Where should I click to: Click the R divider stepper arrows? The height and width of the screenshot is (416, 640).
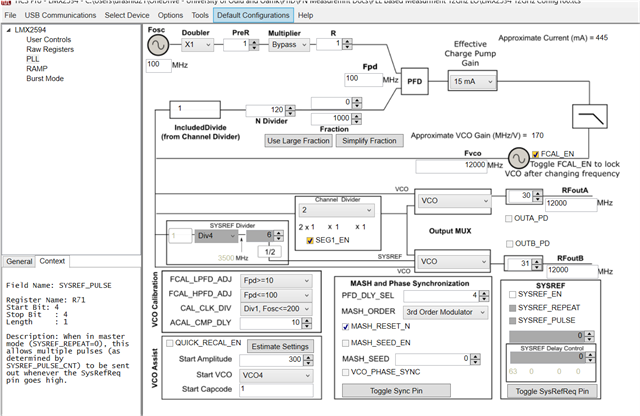click(347, 44)
